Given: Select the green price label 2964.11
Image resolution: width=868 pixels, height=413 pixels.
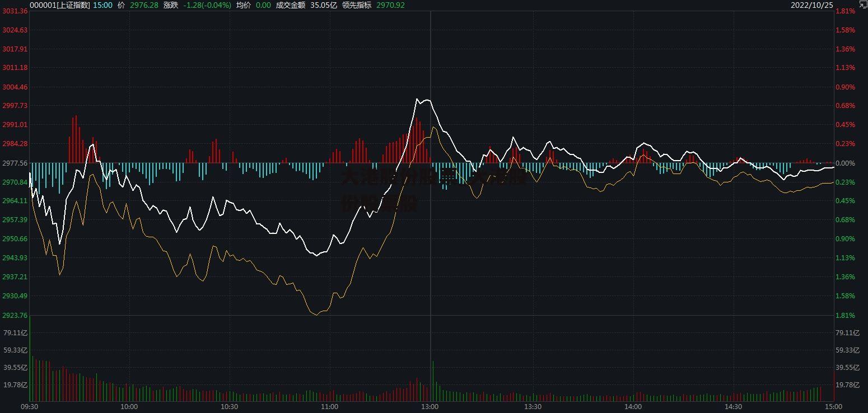Looking at the screenshot, I should [15, 201].
